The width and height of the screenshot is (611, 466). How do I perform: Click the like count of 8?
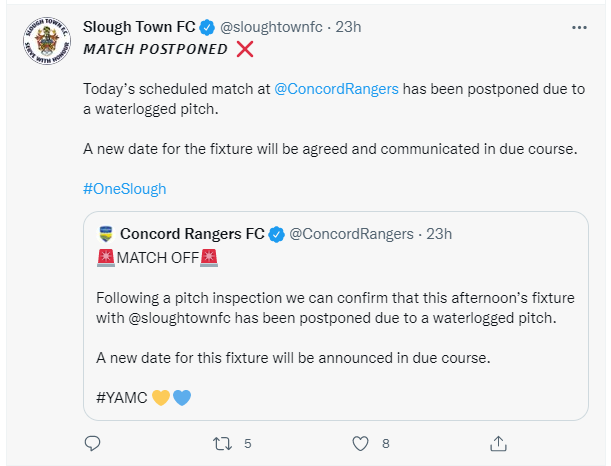[x=386, y=443]
